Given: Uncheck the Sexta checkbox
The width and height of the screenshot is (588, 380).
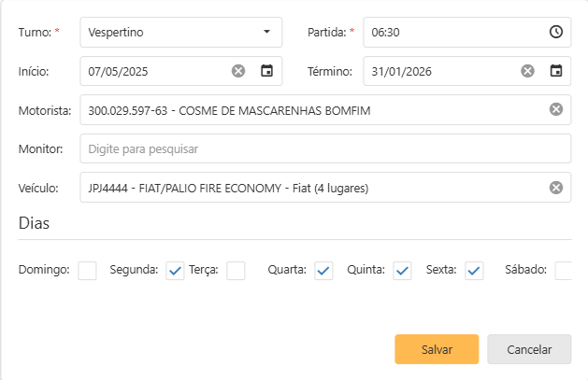Looking at the screenshot, I should pyautogui.click(x=474, y=271).
